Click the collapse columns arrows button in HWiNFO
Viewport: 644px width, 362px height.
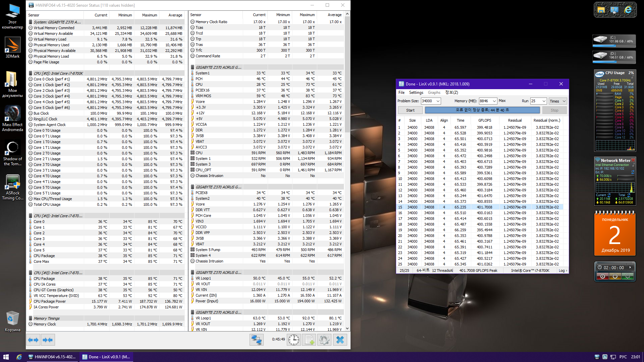(48, 340)
